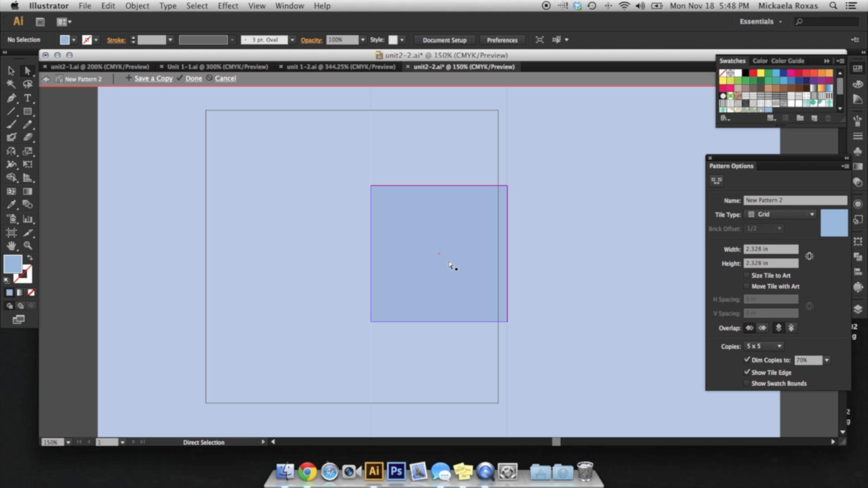This screenshot has height=488, width=868.
Task: Open the Swatches panel
Action: click(732, 61)
